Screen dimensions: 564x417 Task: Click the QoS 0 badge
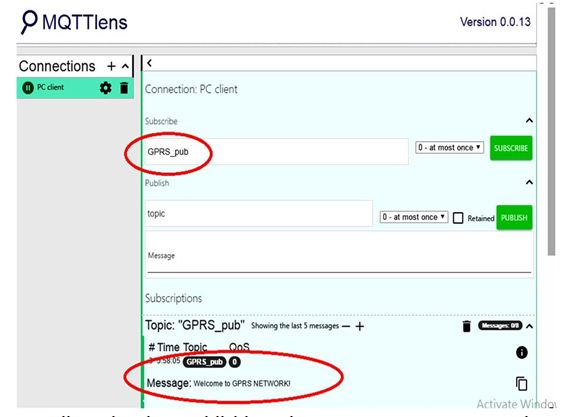point(235,362)
